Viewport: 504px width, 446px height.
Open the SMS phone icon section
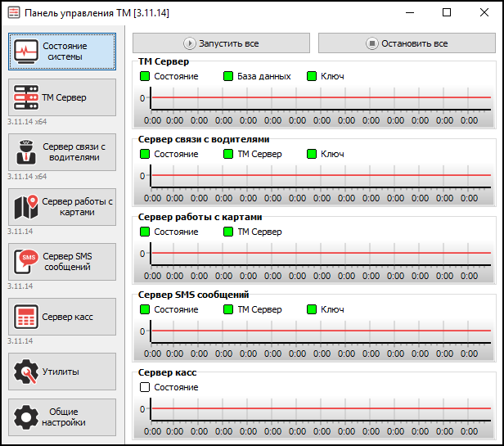(x=27, y=262)
